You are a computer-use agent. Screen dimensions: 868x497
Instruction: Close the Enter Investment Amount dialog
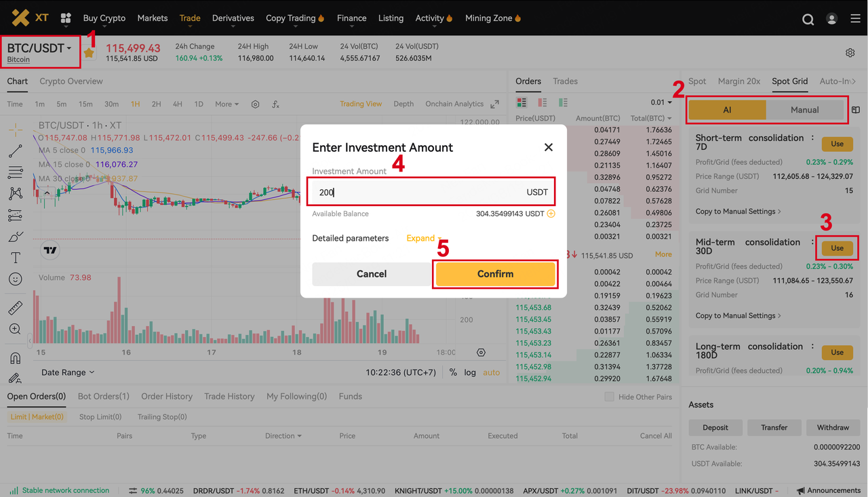pos(549,147)
